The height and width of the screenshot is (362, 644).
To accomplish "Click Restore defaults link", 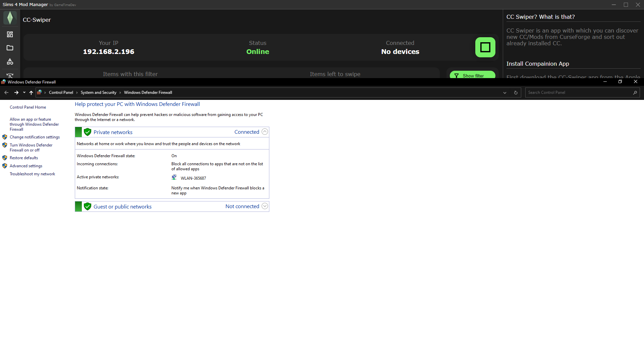I will [x=24, y=158].
